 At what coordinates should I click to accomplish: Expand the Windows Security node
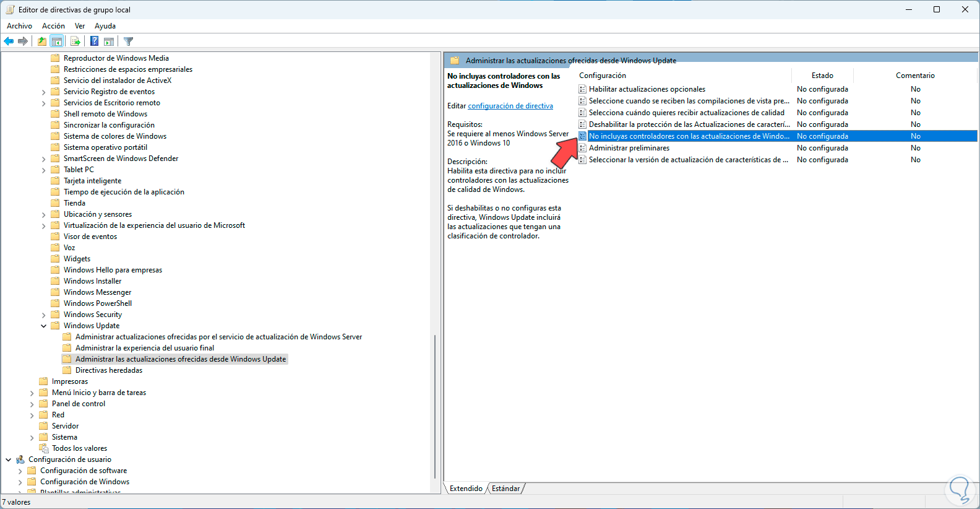click(43, 315)
